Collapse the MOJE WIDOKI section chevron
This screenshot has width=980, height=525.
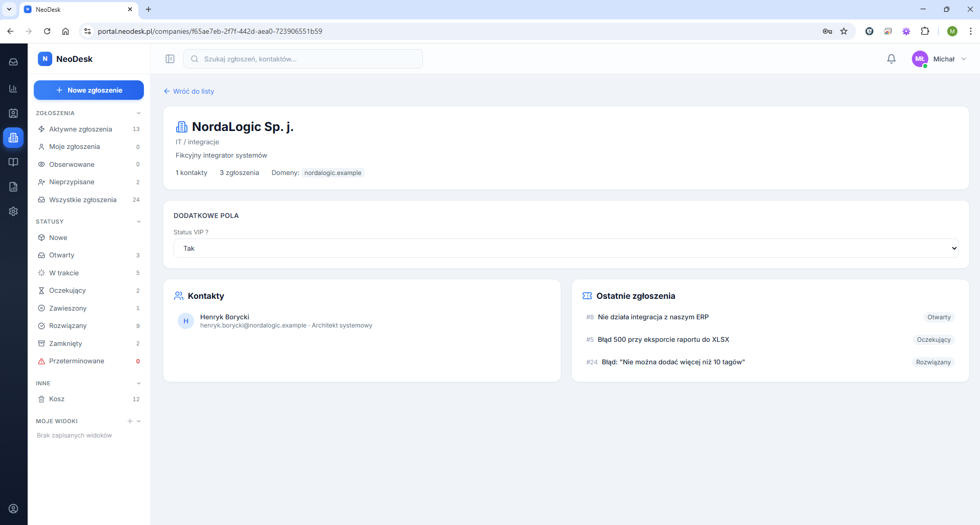pos(139,421)
